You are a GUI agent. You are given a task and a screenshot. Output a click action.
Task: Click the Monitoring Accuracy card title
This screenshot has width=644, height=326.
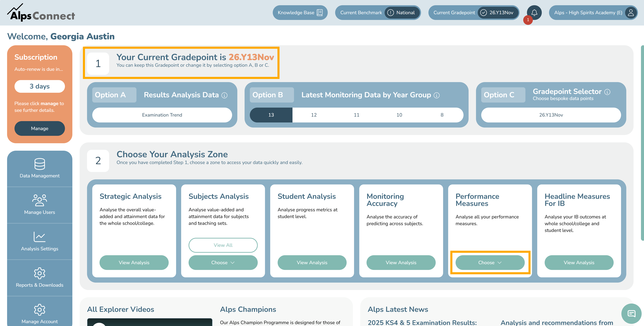click(x=385, y=200)
